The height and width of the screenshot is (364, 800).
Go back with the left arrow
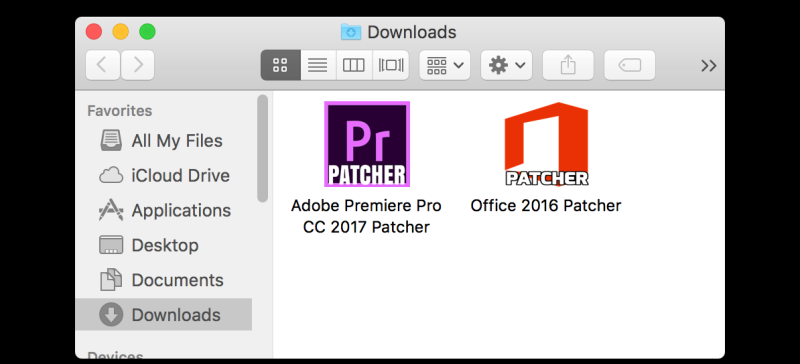pos(103,65)
